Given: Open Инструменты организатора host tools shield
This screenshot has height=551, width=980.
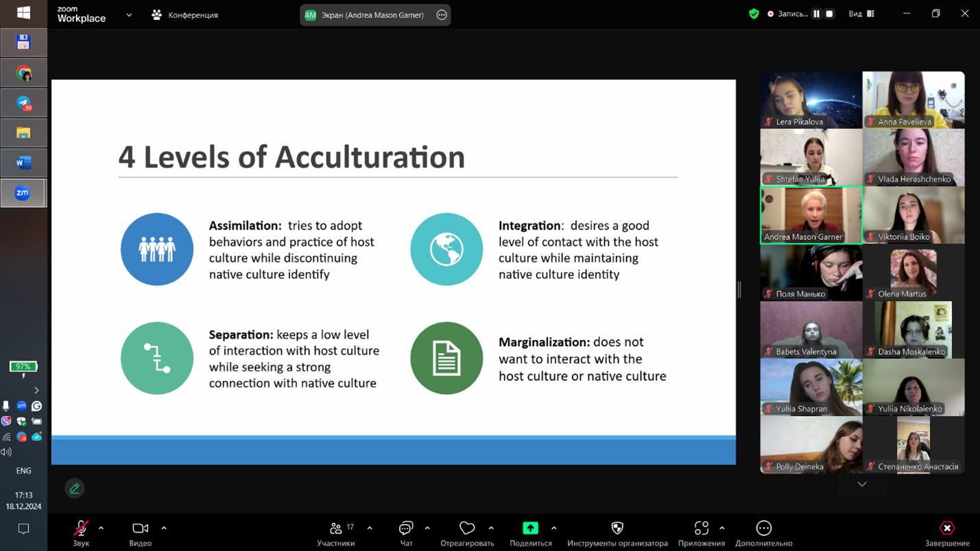Looking at the screenshot, I should tap(617, 533).
